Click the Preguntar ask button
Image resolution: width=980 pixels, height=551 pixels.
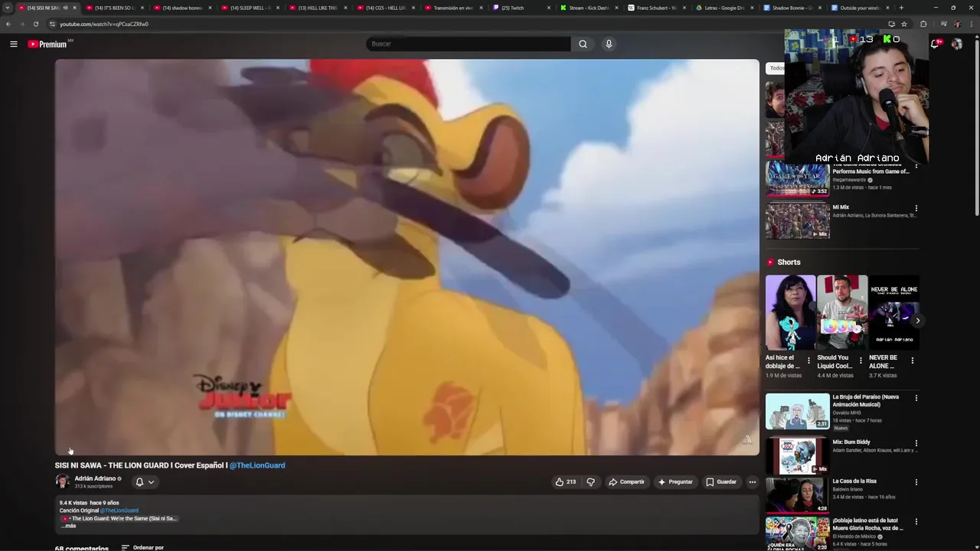[x=675, y=482]
